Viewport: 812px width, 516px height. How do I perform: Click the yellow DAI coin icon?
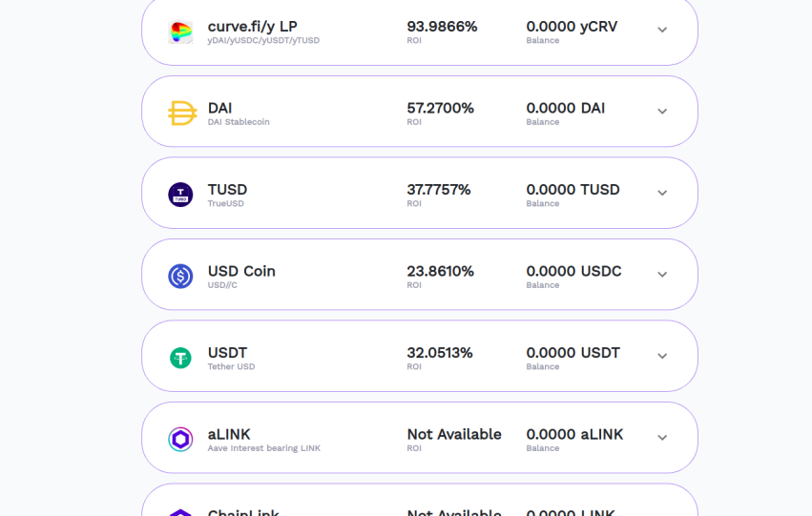coord(181,113)
